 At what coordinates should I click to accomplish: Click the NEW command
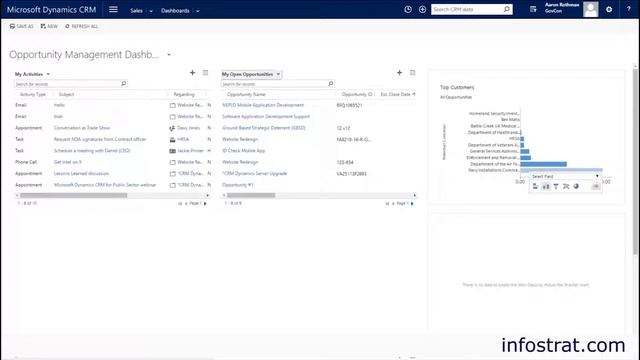(49, 26)
